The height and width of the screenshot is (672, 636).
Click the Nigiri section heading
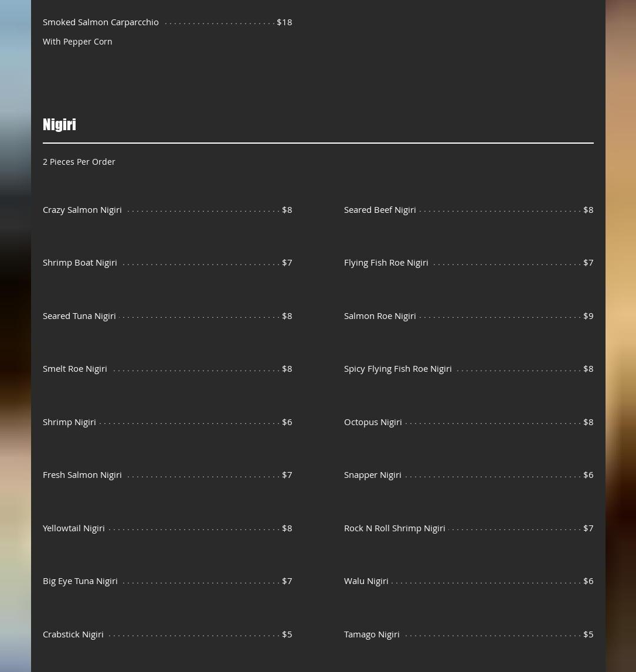click(60, 125)
